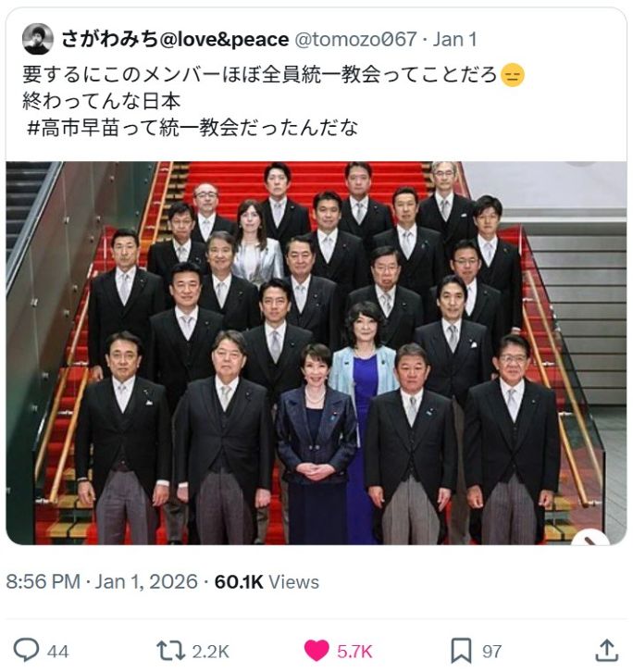Show the 97 bookmarks count
Viewport: 633px width, 672px height.
(x=491, y=652)
